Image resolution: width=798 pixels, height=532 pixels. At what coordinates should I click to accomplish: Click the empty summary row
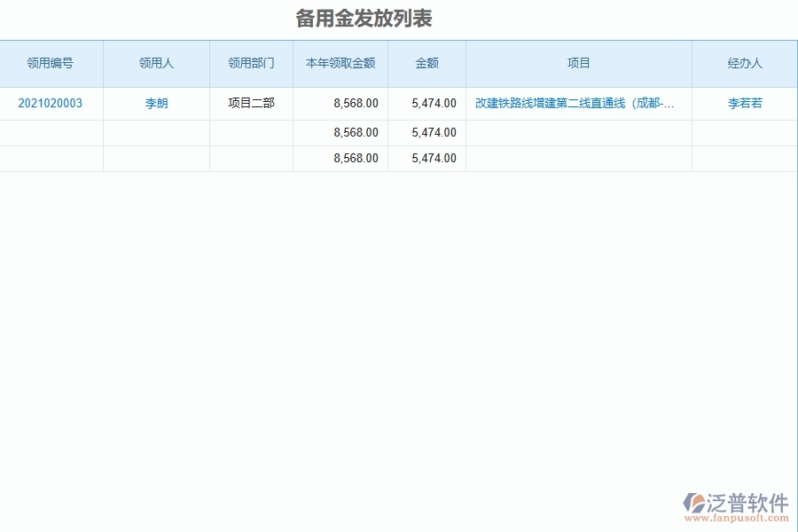133,132
